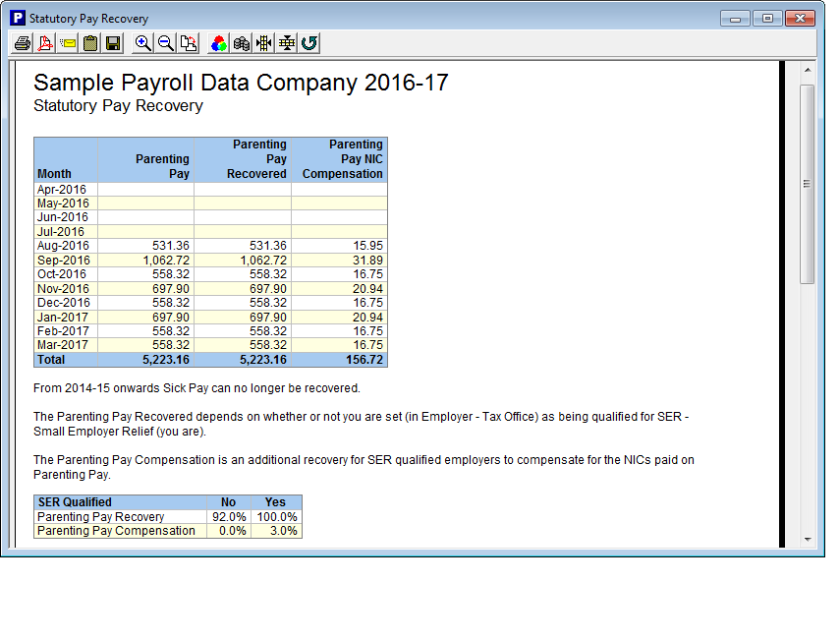Click the vertical scrollbar thumb
This screenshot has height=640, width=840.
tap(808, 184)
